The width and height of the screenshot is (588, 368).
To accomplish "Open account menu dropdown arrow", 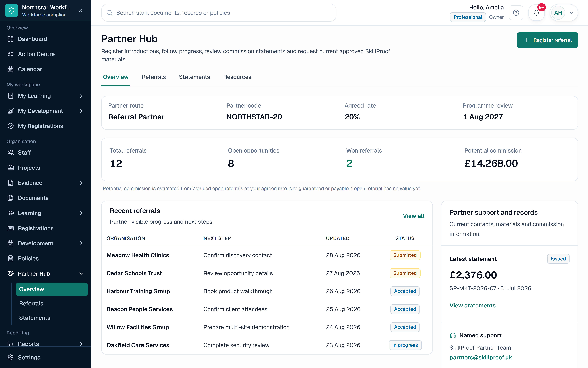I will pos(571,13).
